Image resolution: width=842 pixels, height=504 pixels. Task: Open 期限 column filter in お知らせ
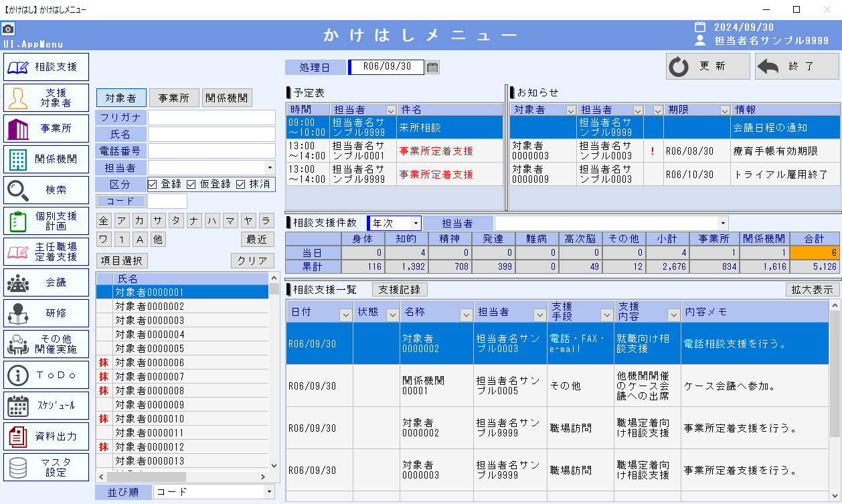tap(725, 110)
